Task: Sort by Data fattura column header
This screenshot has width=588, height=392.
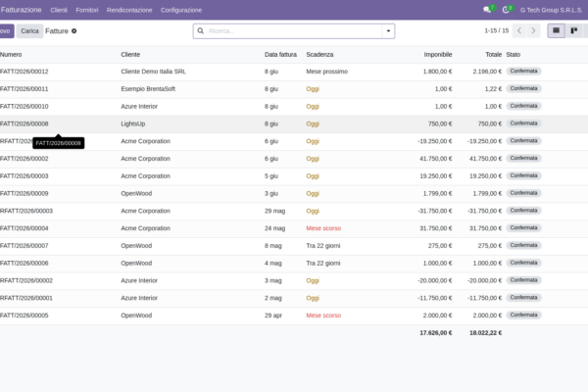Action: [280, 55]
